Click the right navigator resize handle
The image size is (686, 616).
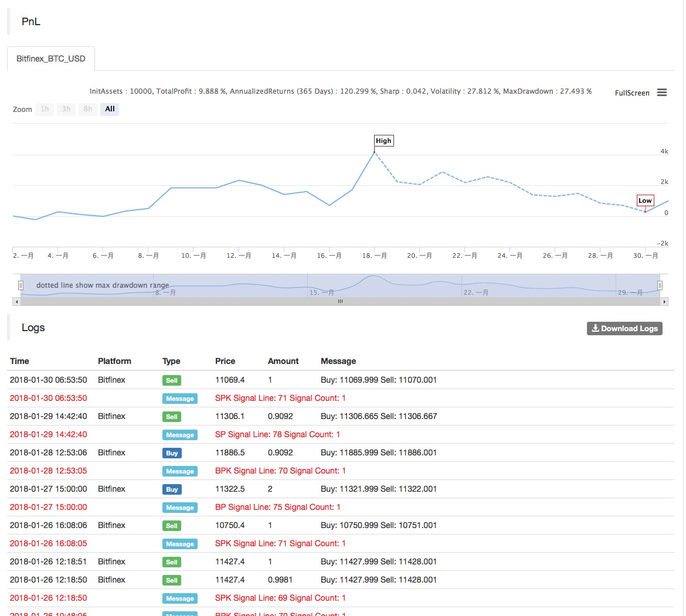pos(660,285)
